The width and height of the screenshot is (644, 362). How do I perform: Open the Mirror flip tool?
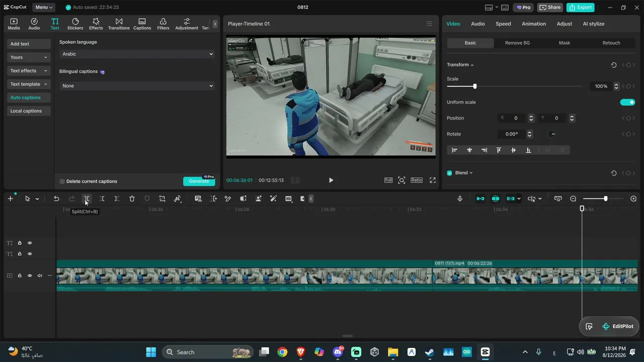pyautogui.click(x=177, y=199)
